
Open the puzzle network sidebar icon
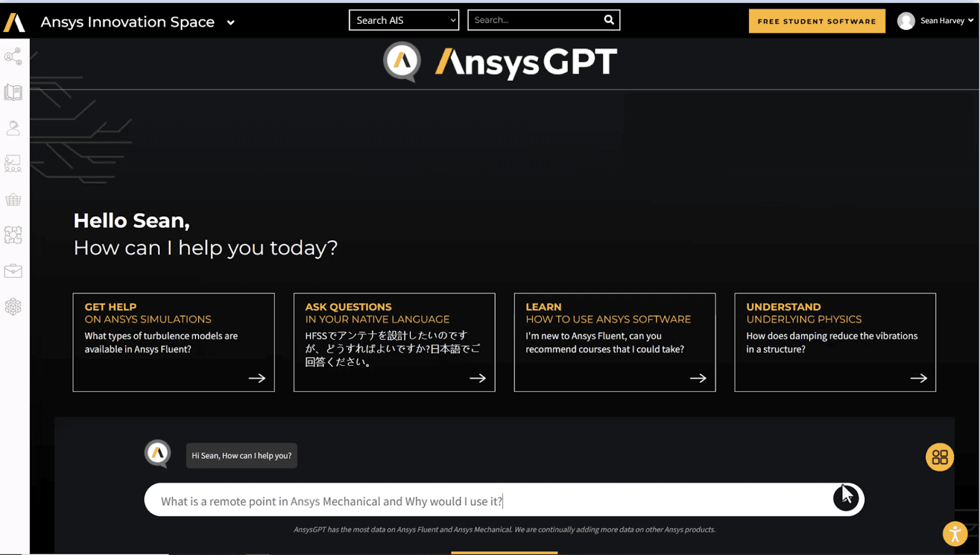13,235
